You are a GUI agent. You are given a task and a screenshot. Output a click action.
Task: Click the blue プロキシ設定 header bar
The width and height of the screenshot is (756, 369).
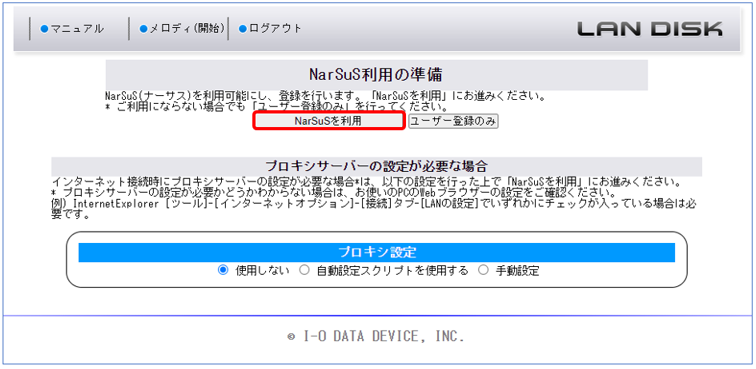point(377,252)
